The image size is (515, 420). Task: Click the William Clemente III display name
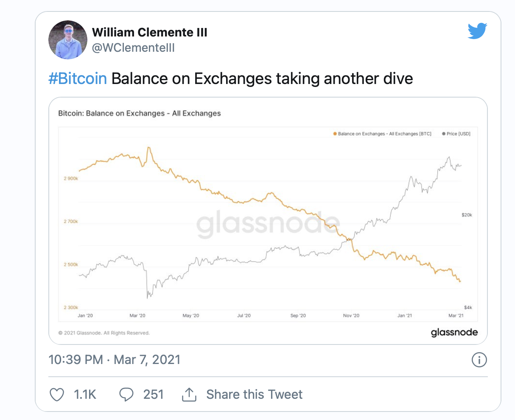tap(149, 32)
